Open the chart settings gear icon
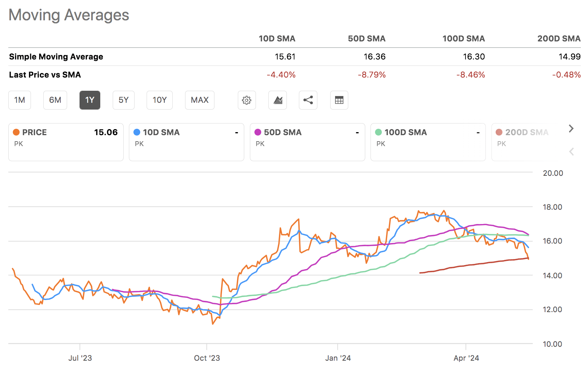588x375 pixels. tap(247, 100)
